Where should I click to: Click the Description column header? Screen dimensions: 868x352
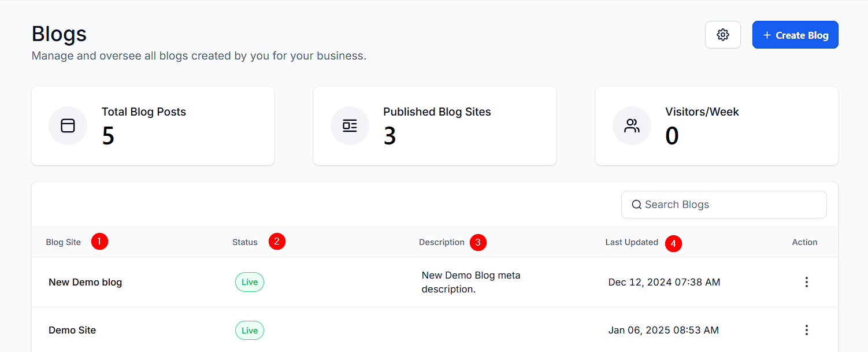tap(442, 242)
